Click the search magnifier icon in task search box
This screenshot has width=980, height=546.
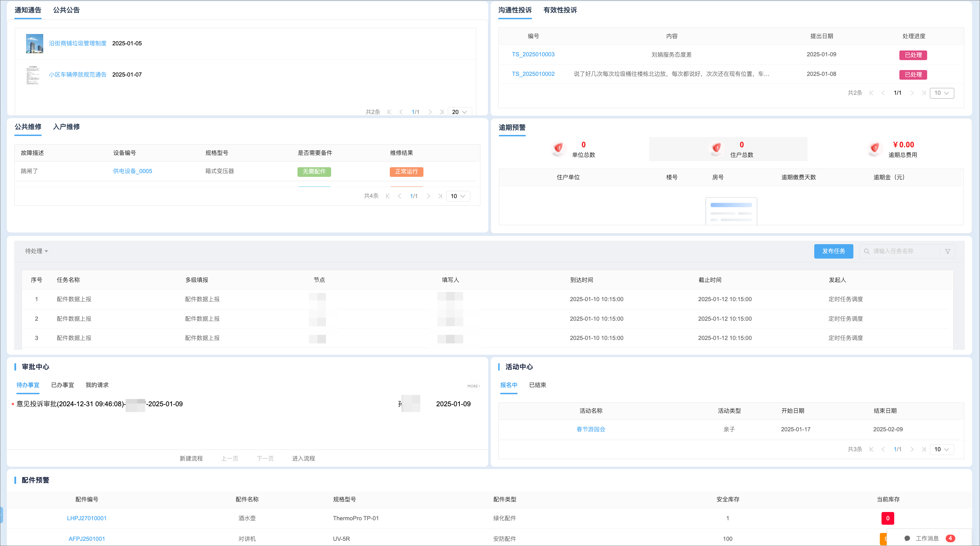[x=867, y=251]
